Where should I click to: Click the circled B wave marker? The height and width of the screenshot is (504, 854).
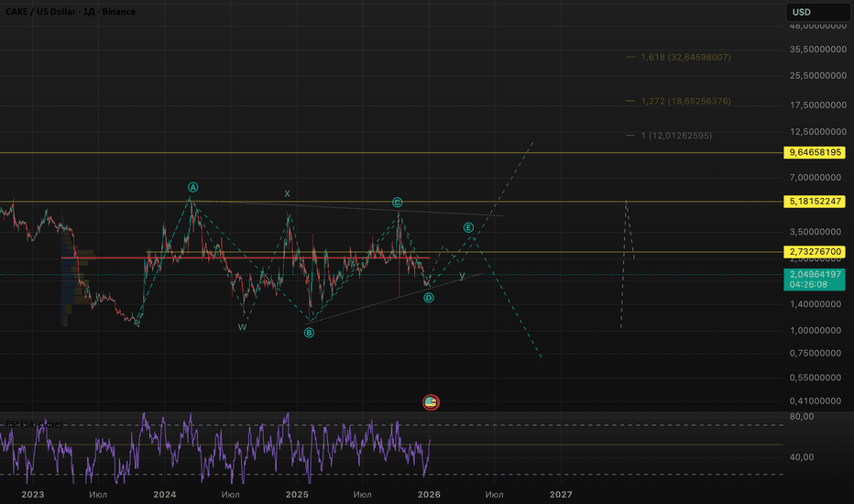coord(310,333)
